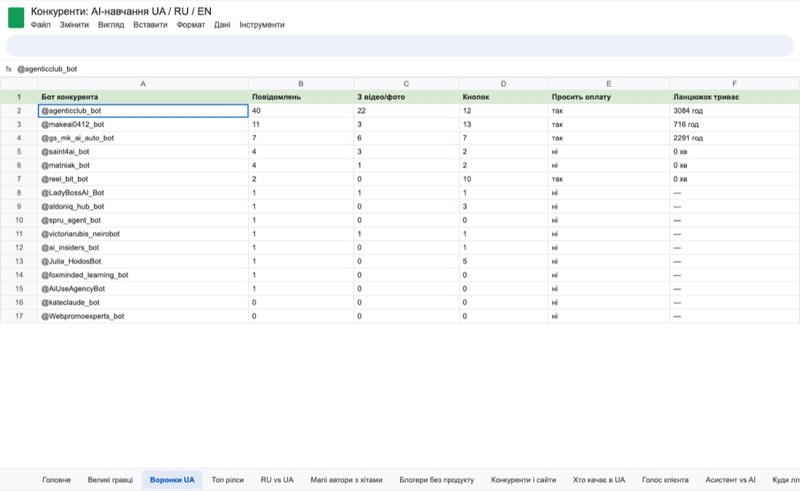
Task: Select the @makeai0412_bot cell
Action: 143,124
